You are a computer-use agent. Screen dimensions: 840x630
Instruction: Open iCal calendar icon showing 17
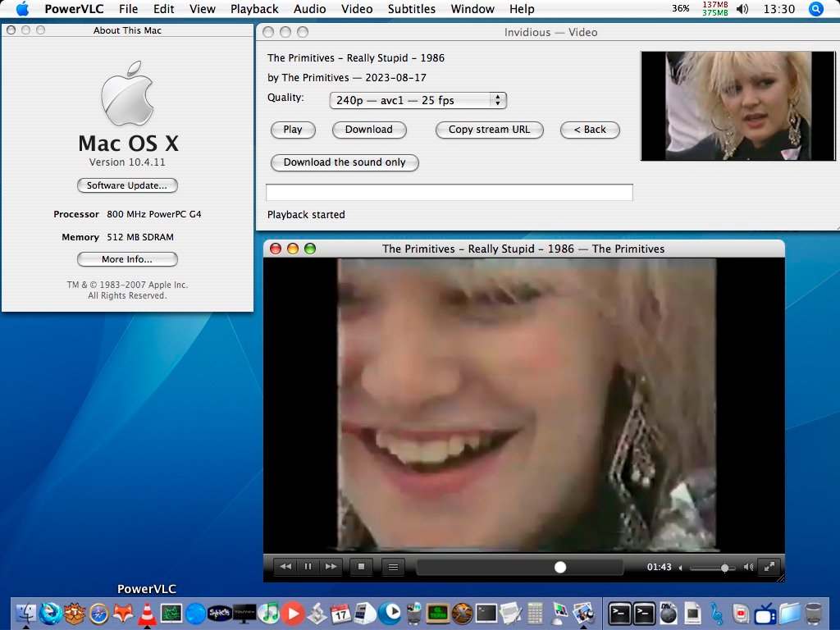click(x=340, y=614)
